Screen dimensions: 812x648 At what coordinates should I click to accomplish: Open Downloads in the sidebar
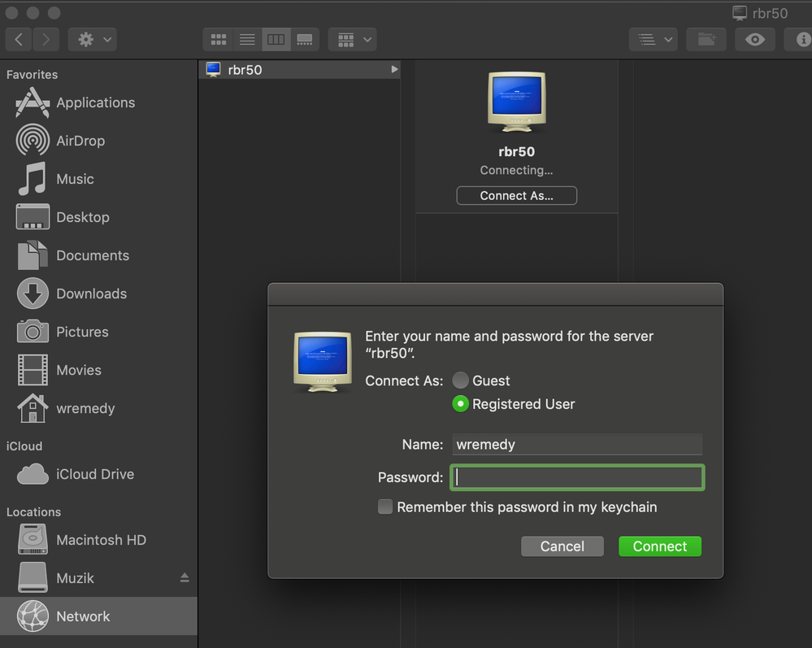91,294
